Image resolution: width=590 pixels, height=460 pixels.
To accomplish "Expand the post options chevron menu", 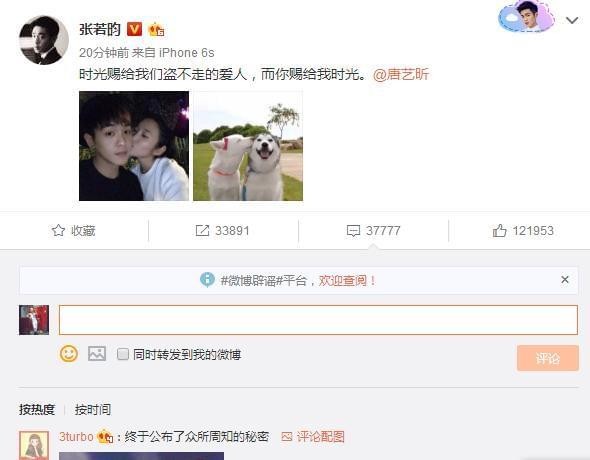I will (x=572, y=20).
